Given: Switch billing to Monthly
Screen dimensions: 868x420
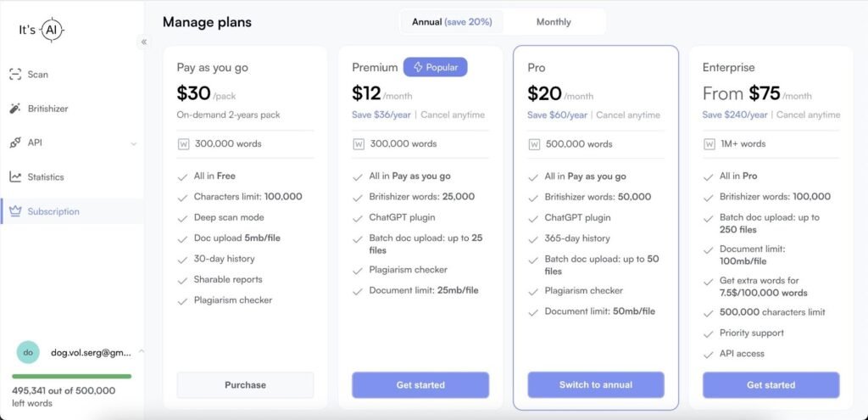Looking at the screenshot, I should click(x=554, y=22).
